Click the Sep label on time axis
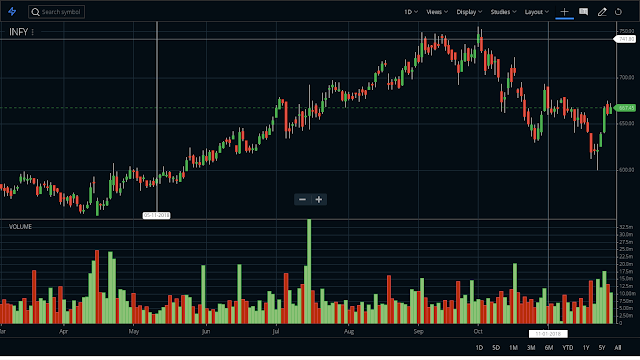Image resolution: width=640 pixels, height=360 pixels. pos(418,331)
